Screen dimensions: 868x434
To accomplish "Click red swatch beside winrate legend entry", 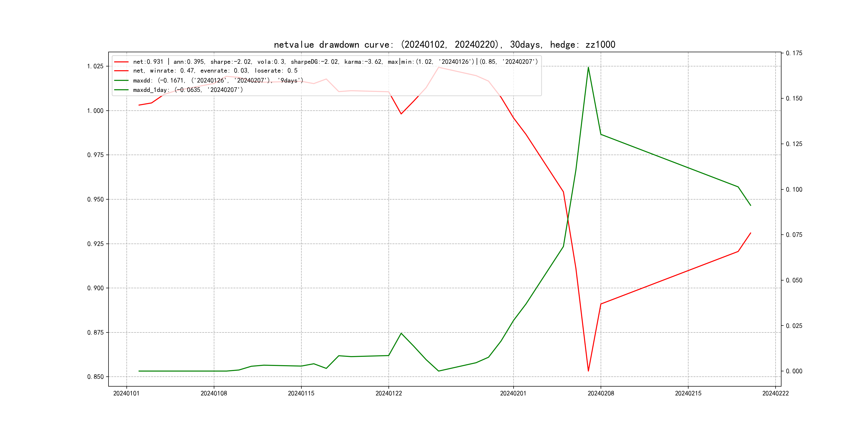I will click(x=121, y=71).
